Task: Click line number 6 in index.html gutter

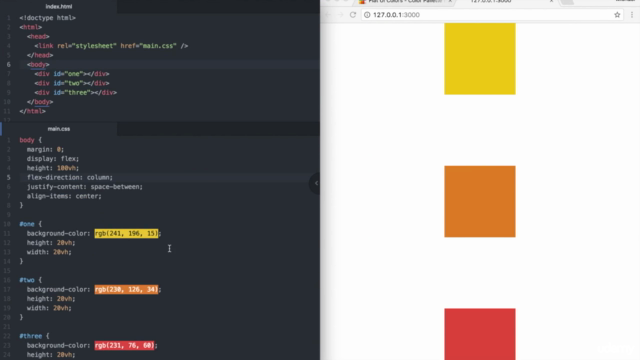Action: pos(9,64)
